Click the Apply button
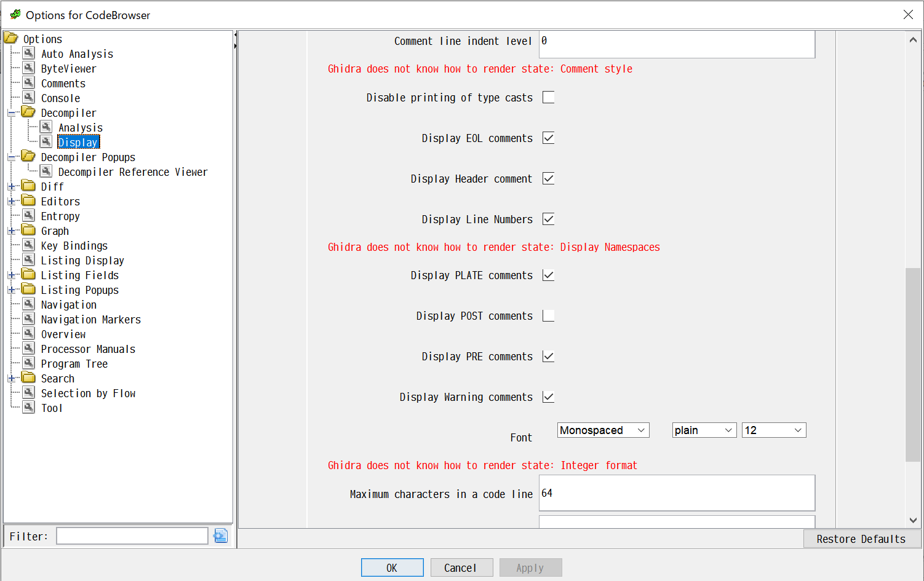 click(530, 567)
